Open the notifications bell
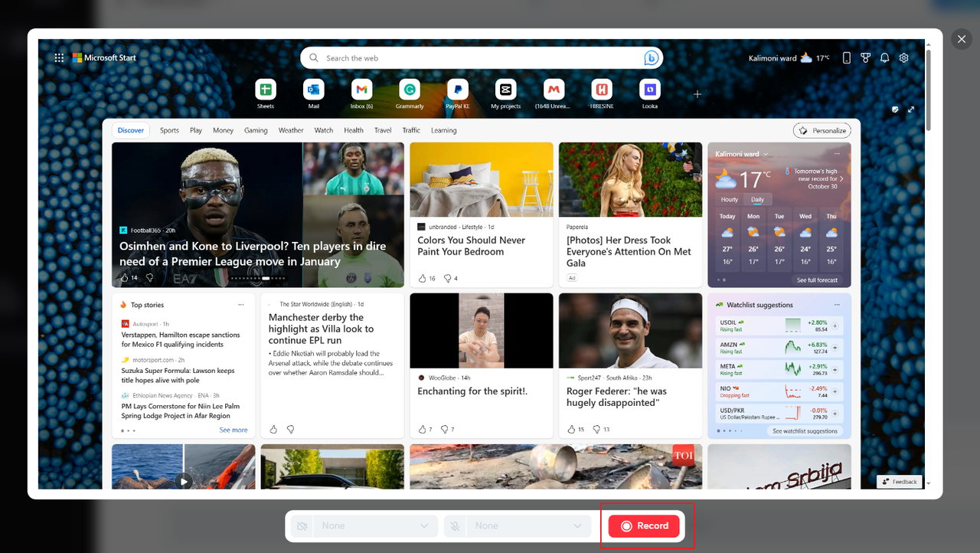The height and width of the screenshot is (553, 980). (884, 57)
